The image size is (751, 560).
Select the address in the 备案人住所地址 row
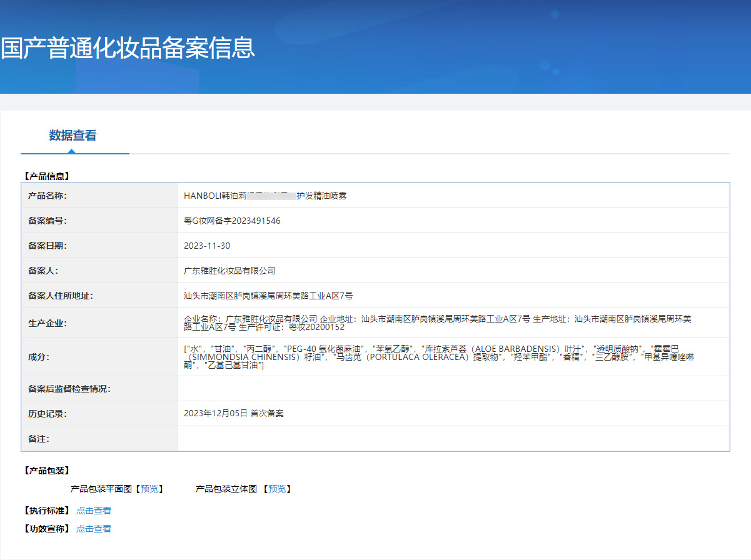[x=268, y=296]
